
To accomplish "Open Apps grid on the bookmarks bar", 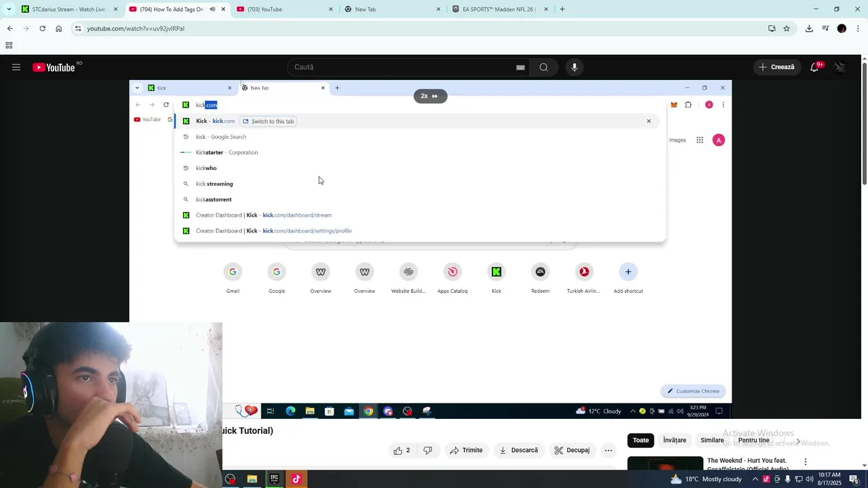I will (x=9, y=45).
